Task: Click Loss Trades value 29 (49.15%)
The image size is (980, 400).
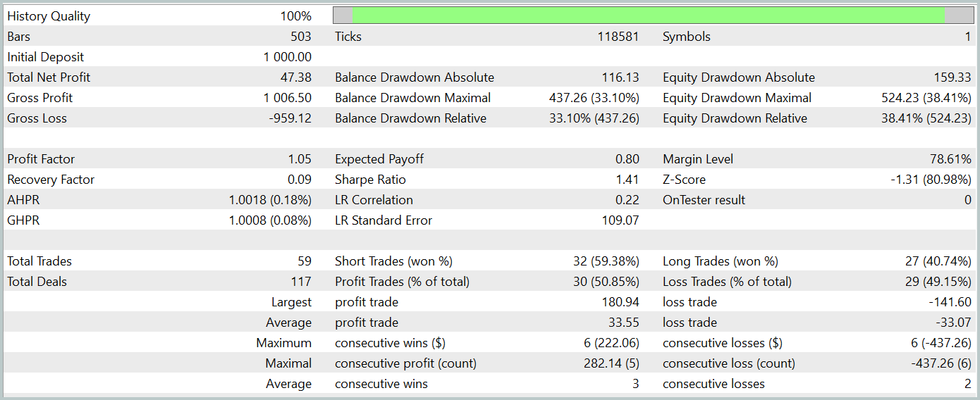Action: pyautogui.click(x=938, y=282)
